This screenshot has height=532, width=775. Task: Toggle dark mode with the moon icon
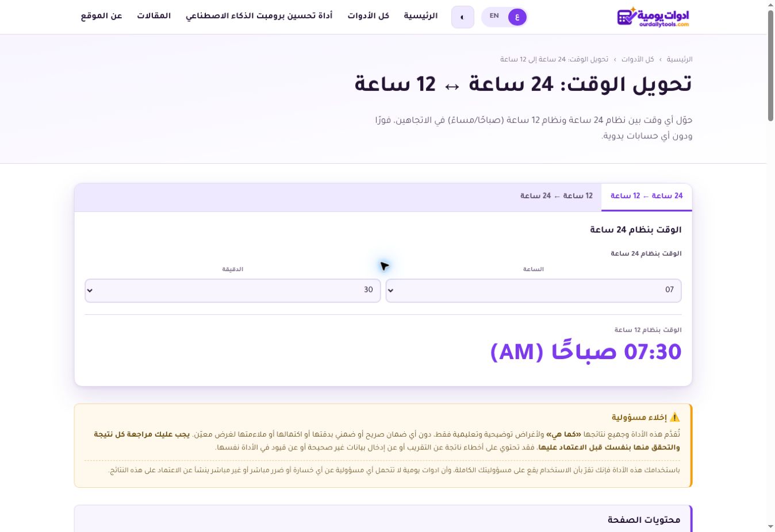click(x=463, y=17)
